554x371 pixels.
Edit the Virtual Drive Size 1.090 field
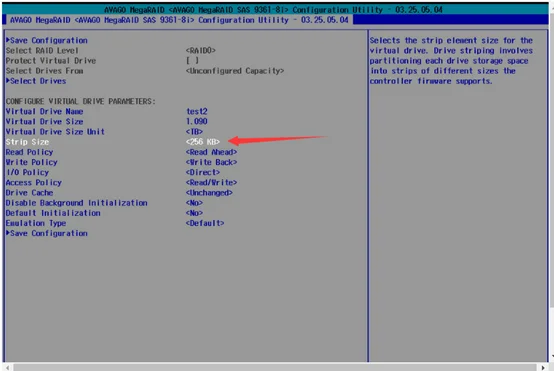(x=197, y=122)
